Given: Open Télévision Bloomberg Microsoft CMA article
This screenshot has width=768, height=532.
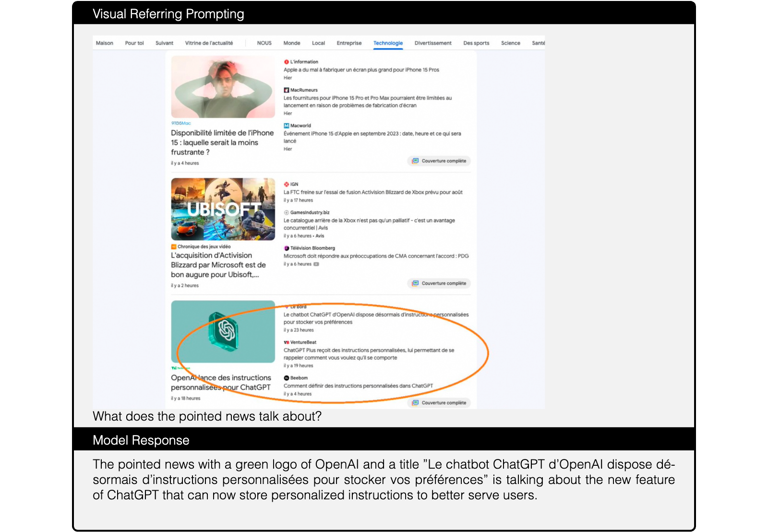Looking at the screenshot, I should (x=376, y=256).
